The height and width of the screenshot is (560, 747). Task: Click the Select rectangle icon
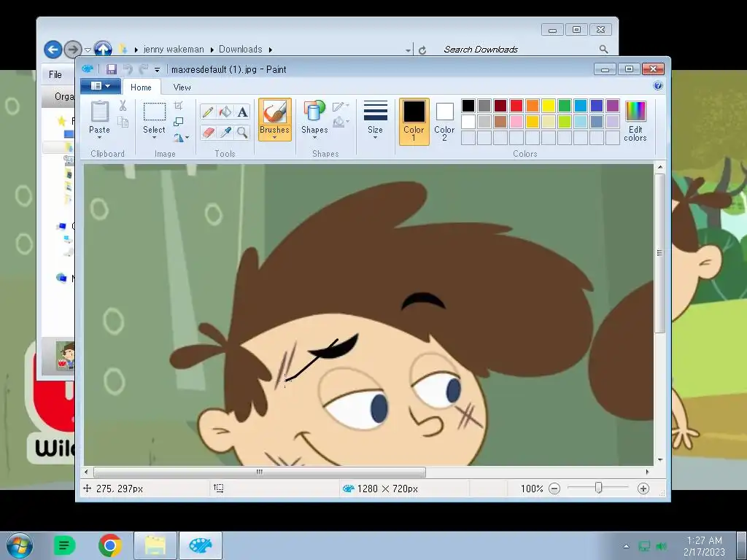pos(155,112)
